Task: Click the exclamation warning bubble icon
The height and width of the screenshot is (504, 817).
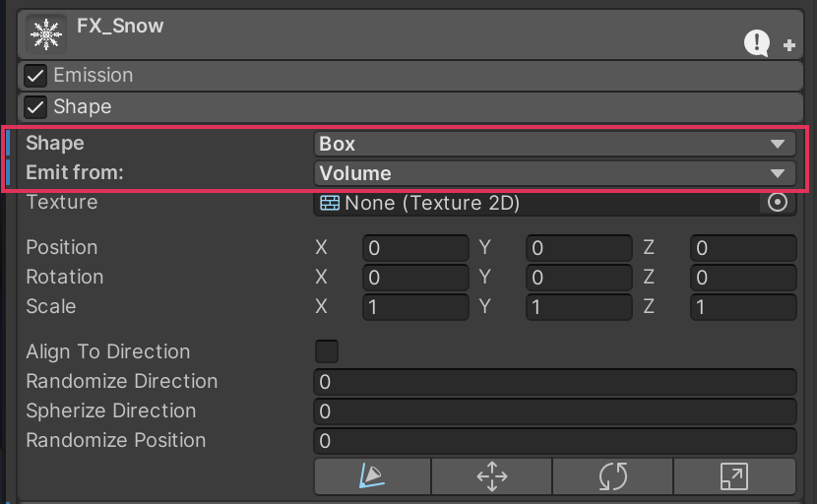Action: [x=756, y=42]
